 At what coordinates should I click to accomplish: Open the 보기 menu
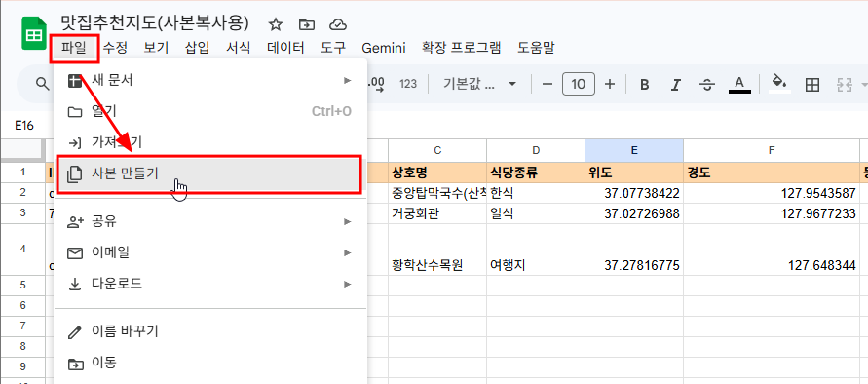tap(156, 48)
